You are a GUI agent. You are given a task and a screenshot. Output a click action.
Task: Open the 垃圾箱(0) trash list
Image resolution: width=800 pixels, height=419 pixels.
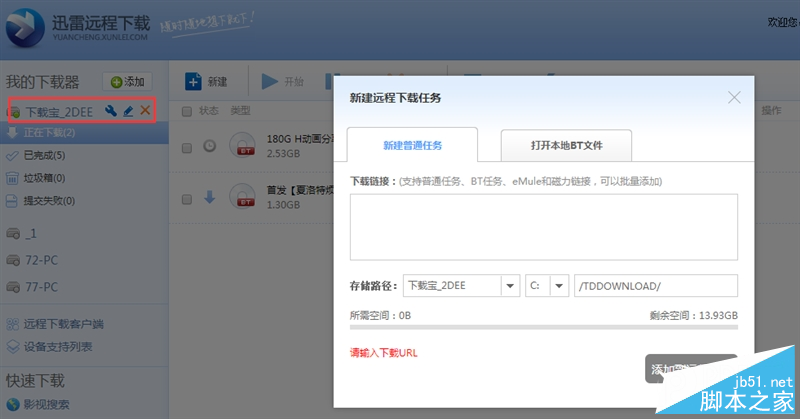tap(44, 178)
